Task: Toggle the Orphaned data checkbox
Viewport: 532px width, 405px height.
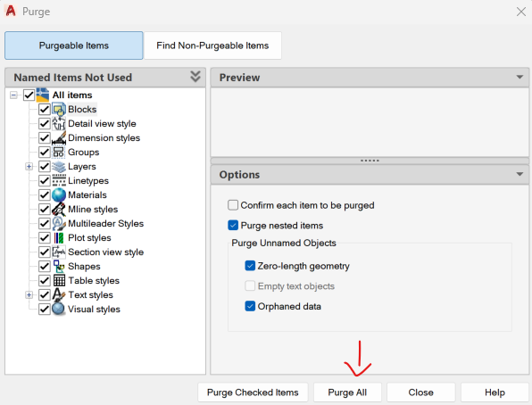Action: tap(250, 306)
